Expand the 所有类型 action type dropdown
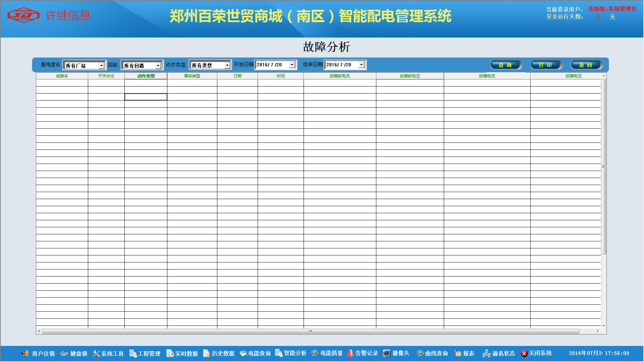Image resolution: width=644 pixels, height=362 pixels. pos(227,65)
